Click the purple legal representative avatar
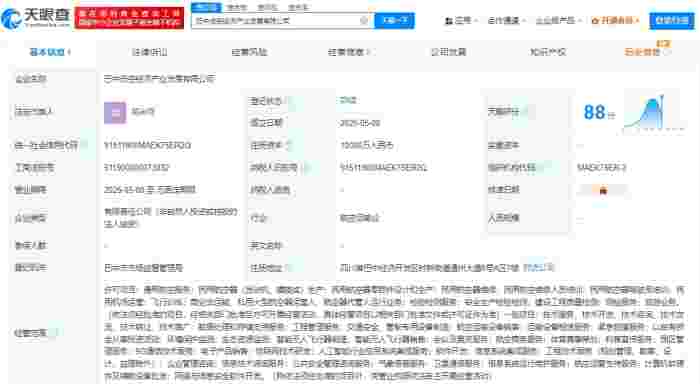This screenshot has width=700, height=384. click(115, 112)
